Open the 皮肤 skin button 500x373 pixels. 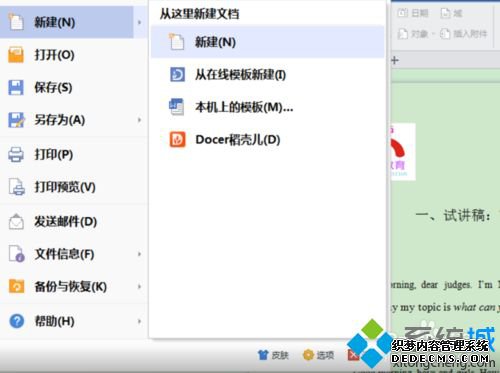pos(273,355)
